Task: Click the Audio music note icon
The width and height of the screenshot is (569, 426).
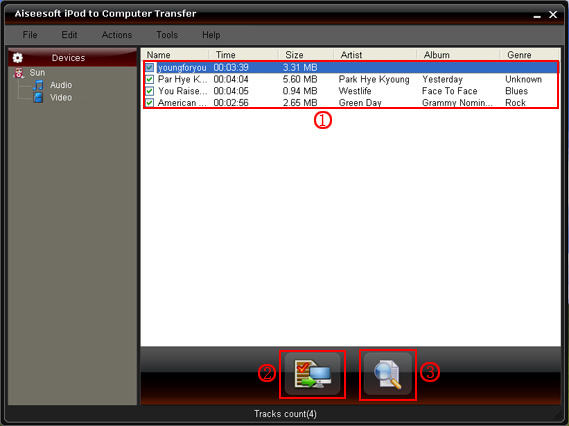Action: (38, 85)
